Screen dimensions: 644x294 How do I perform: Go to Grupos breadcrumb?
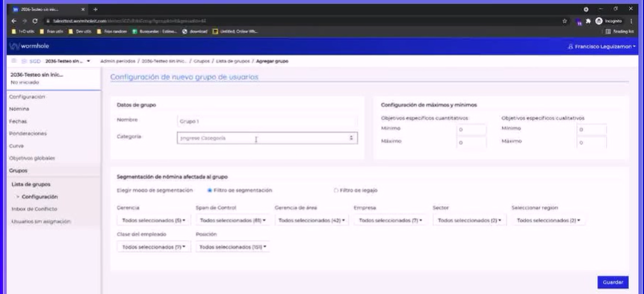click(201, 61)
